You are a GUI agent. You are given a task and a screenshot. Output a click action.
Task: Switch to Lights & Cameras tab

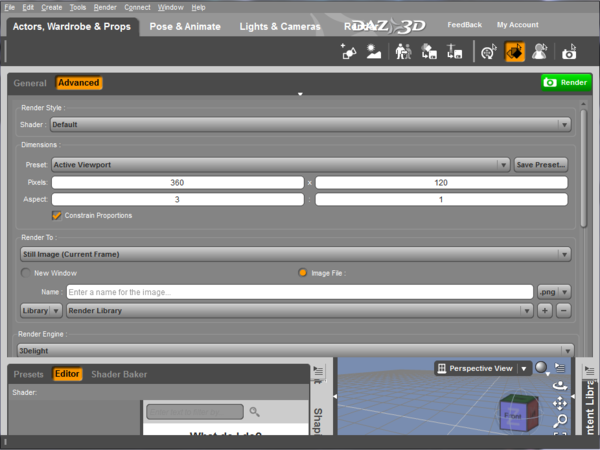280,27
